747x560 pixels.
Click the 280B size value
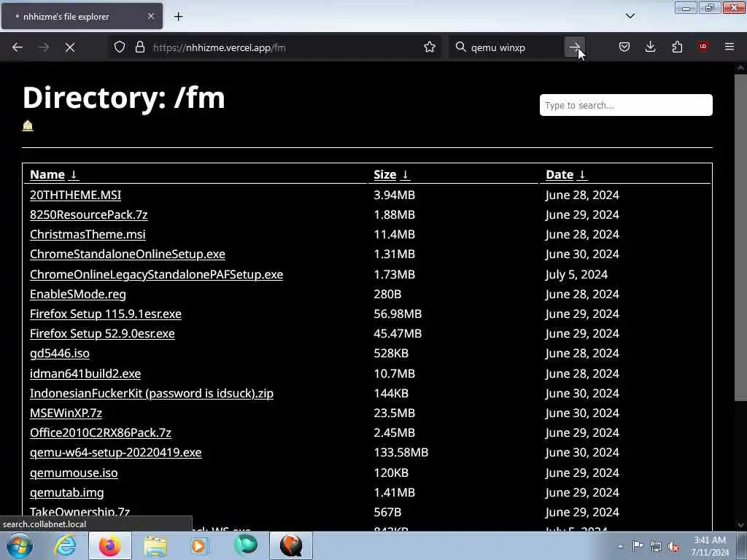[x=388, y=295]
